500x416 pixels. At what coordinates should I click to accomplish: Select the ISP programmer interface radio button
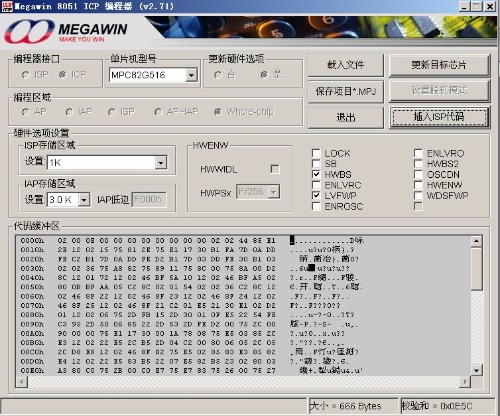25,75
